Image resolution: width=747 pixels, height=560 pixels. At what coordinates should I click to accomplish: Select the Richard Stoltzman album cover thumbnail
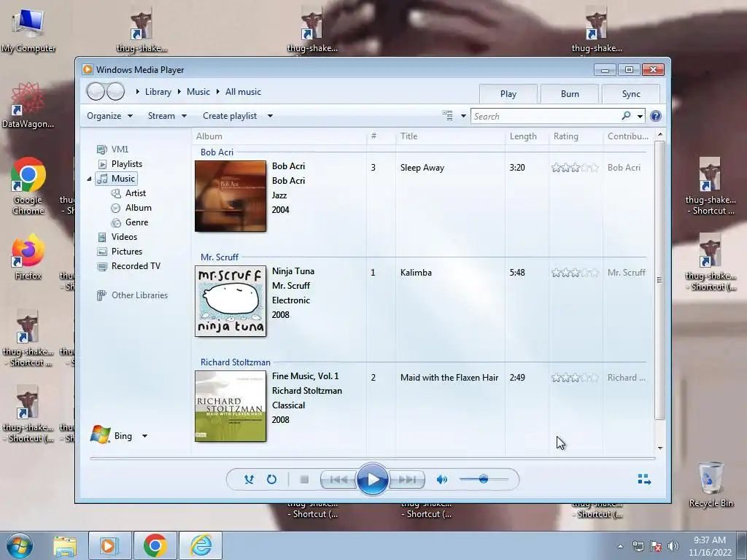coord(231,406)
